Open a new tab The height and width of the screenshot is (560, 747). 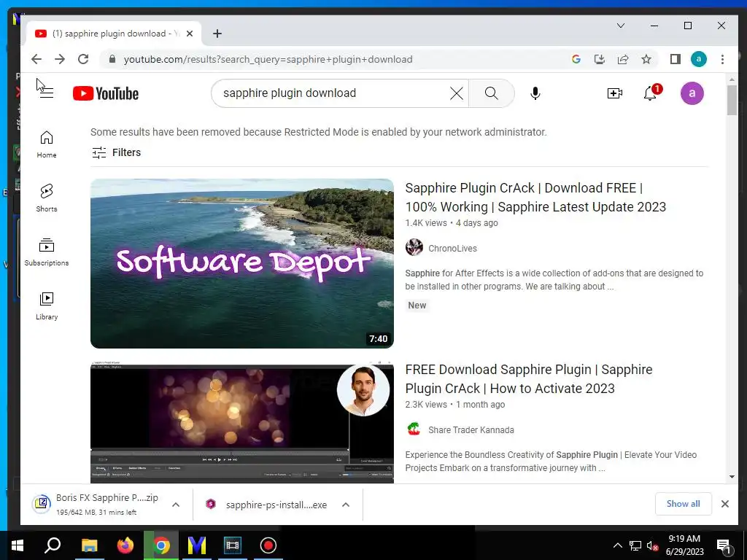(217, 34)
